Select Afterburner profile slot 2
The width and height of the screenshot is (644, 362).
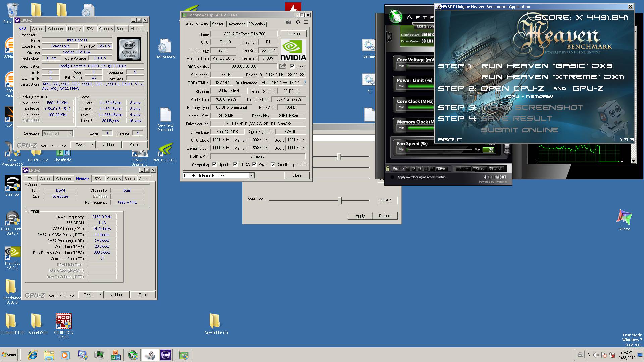pos(414,169)
